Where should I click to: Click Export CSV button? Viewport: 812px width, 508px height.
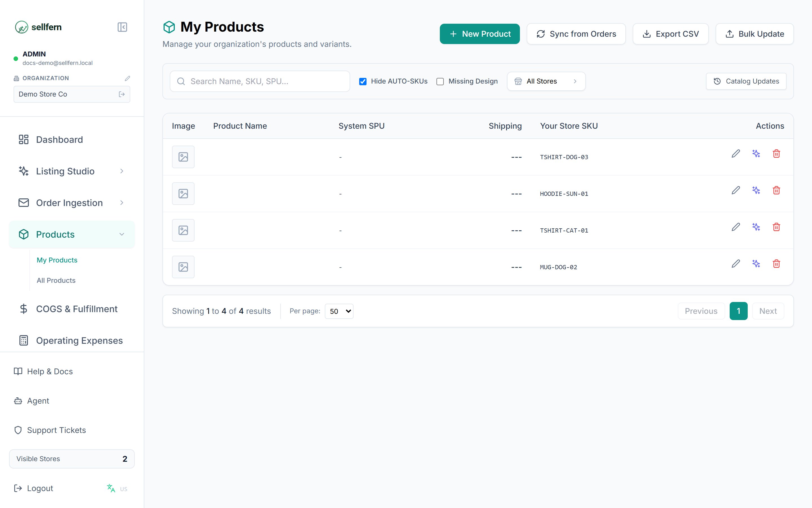[670, 34]
